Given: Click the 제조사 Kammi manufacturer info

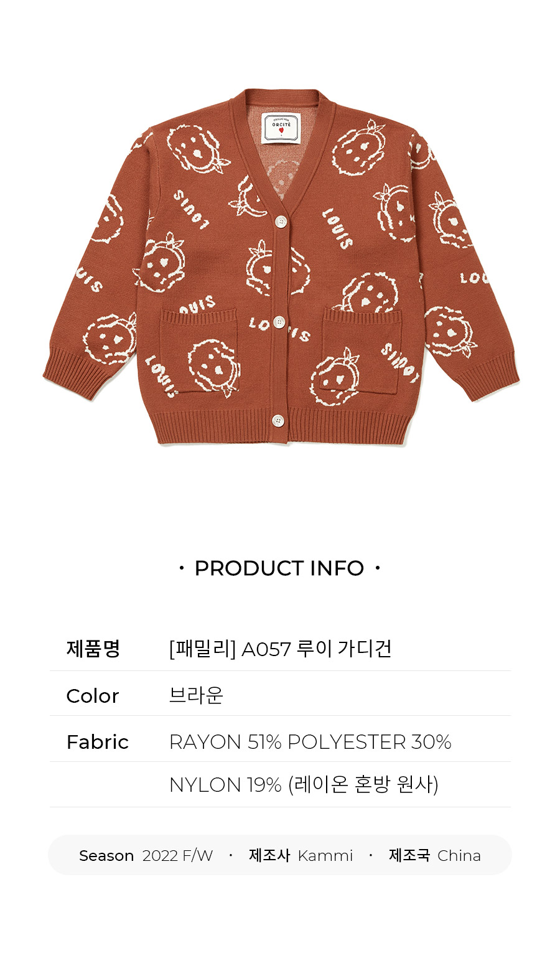Looking at the screenshot, I should [301, 855].
